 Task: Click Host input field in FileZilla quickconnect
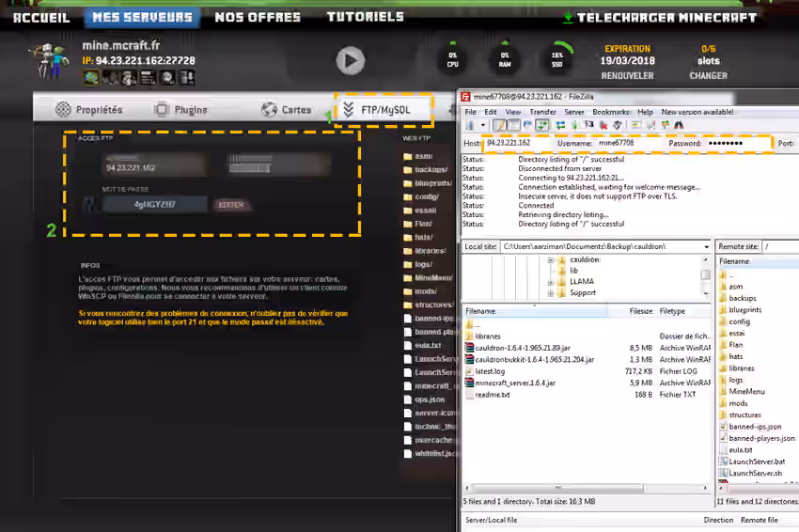pos(517,143)
